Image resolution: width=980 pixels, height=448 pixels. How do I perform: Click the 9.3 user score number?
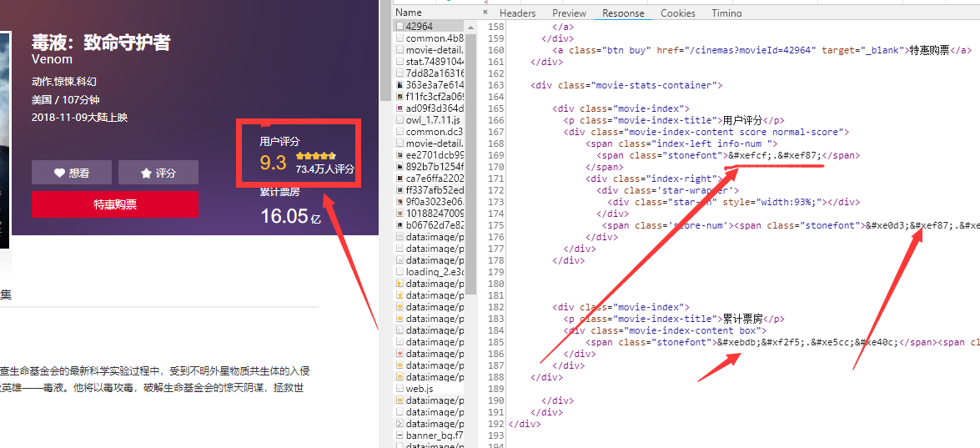coord(273,163)
